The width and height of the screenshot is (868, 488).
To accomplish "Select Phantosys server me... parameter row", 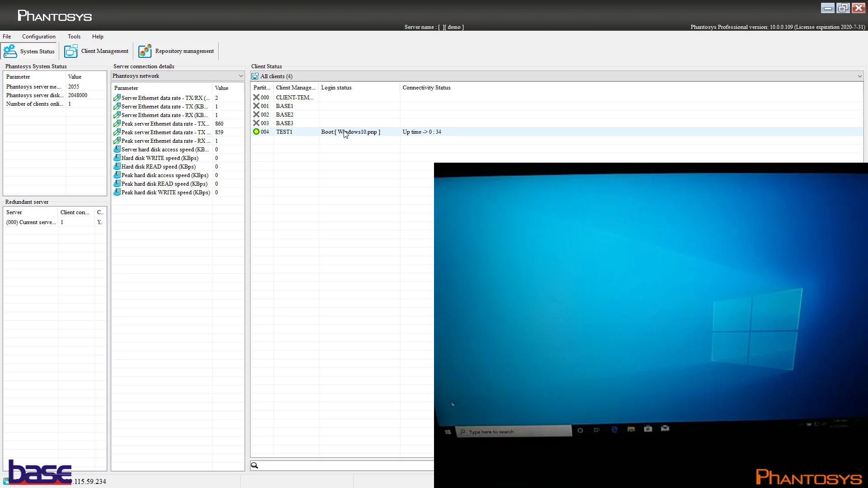I will tap(55, 87).
